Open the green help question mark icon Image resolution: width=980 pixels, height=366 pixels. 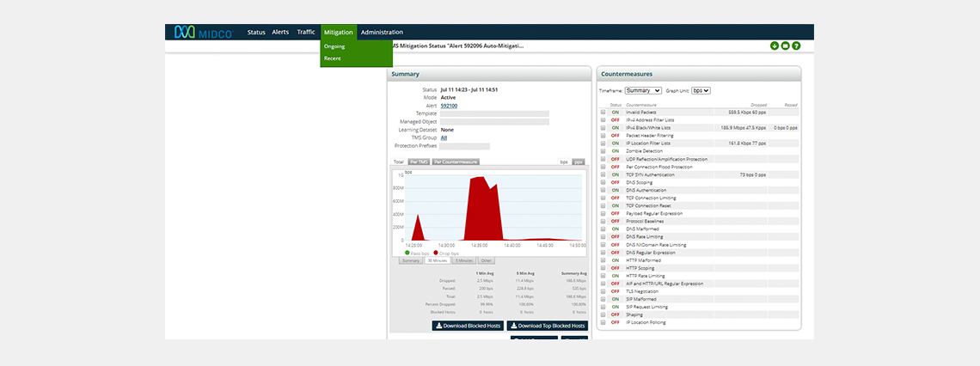click(x=796, y=46)
